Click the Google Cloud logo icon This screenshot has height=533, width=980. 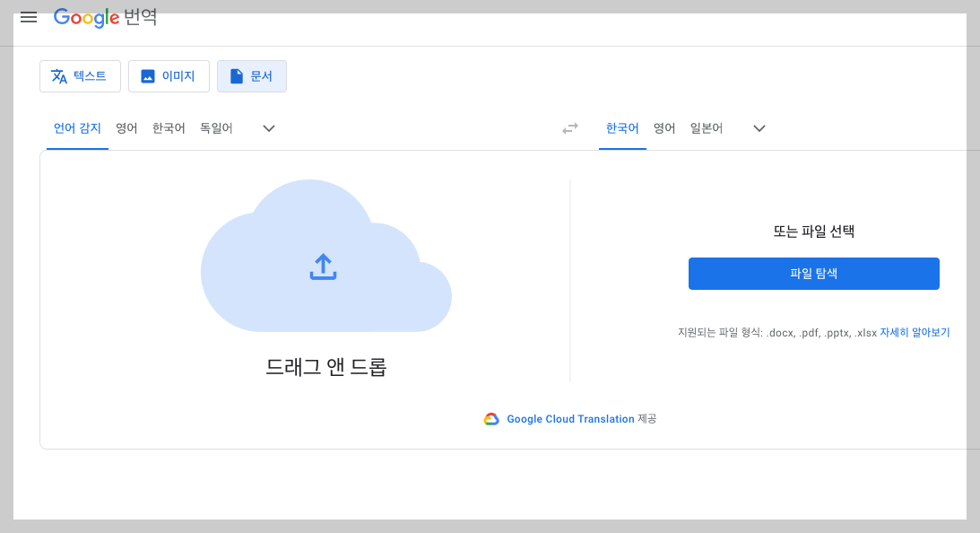[490, 418]
